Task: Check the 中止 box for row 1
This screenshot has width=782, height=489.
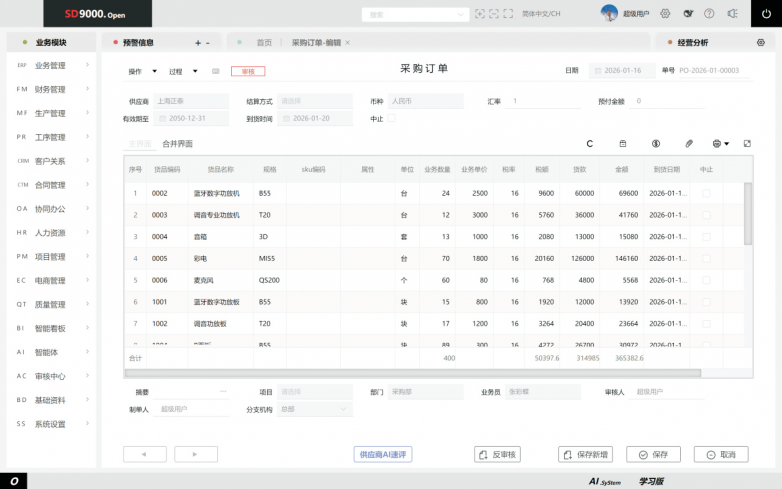Action: tap(706, 193)
